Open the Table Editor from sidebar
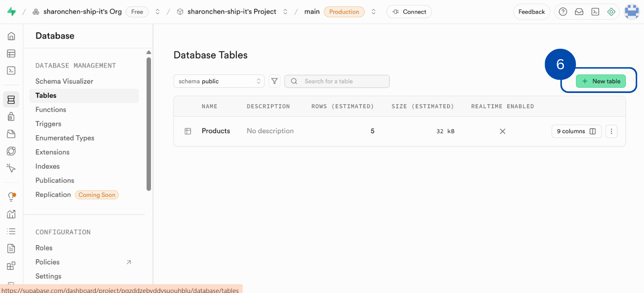 point(11,54)
